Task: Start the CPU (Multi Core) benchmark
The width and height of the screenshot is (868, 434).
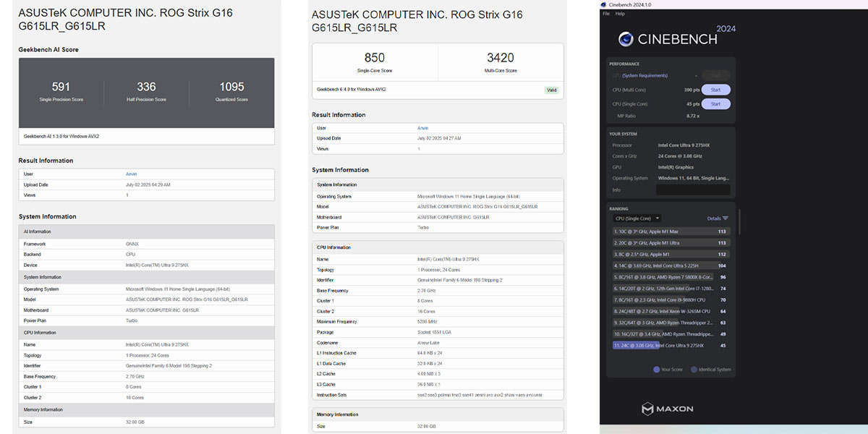Action: pyautogui.click(x=715, y=90)
